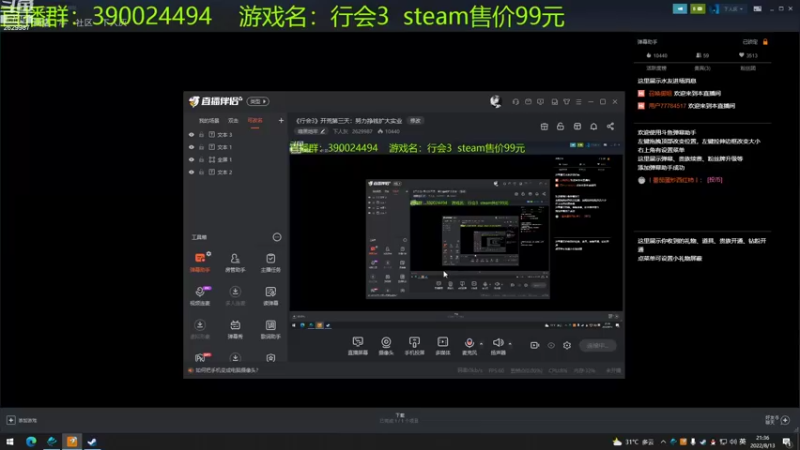This screenshot has height=450, width=800.
Task: Open Microsoft Edge from taskbar
Action: [x=31, y=442]
